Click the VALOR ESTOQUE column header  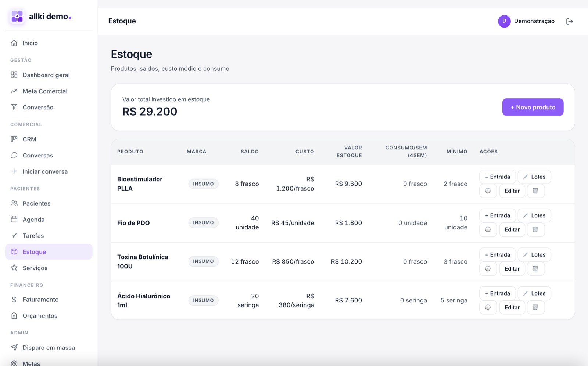tap(349, 152)
